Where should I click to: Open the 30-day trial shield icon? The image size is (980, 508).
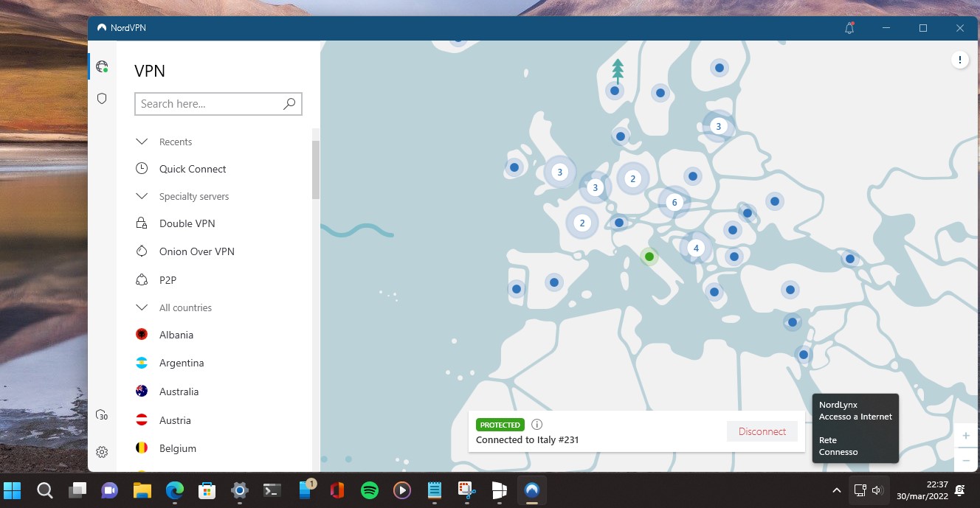tap(102, 415)
